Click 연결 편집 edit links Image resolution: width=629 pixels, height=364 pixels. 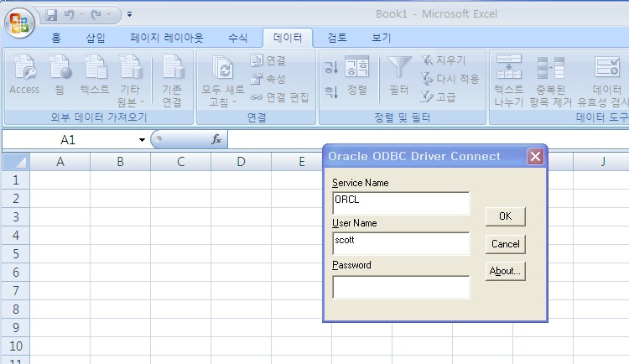point(279,97)
